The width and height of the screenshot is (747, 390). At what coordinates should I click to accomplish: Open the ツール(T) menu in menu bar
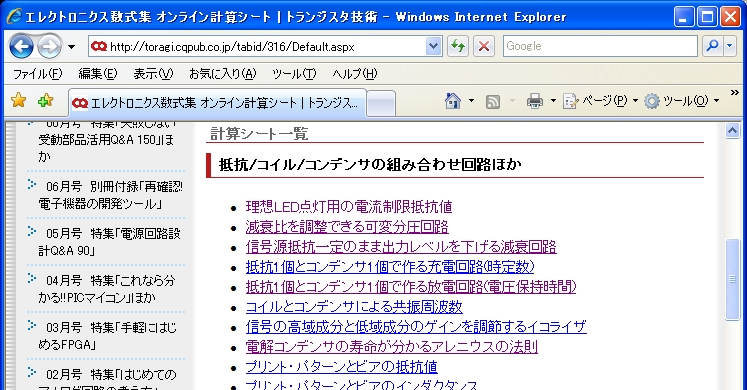point(294,74)
